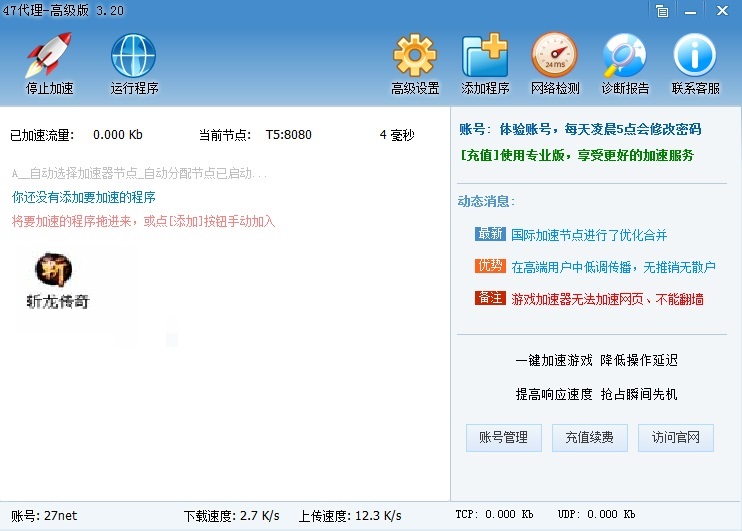This screenshot has width=742, height=531.
Task: Open the green [充值] professional version link
Action: (x=576, y=156)
